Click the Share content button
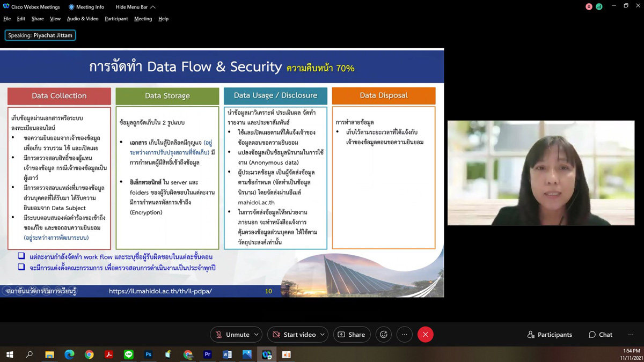The height and width of the screenshot is (362, 644). point(352,335)
